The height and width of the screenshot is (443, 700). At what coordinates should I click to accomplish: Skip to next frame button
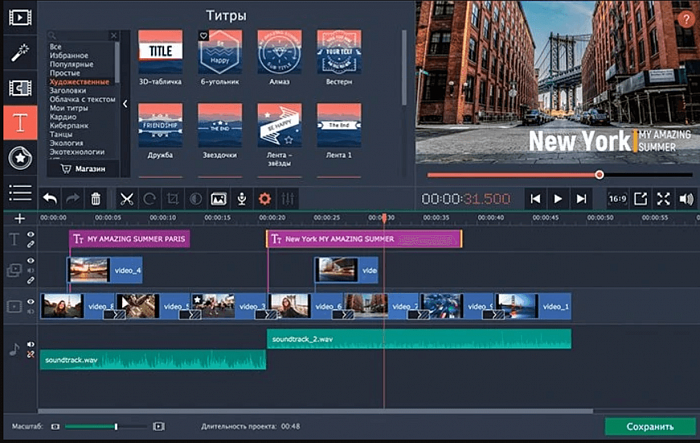click(x=581, y=199)
